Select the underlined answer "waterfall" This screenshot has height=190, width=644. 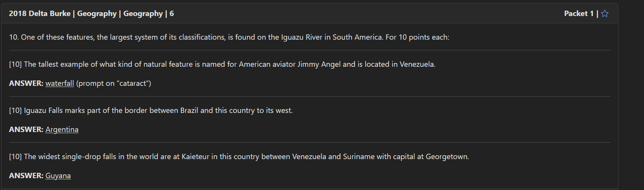click(59, 84)
